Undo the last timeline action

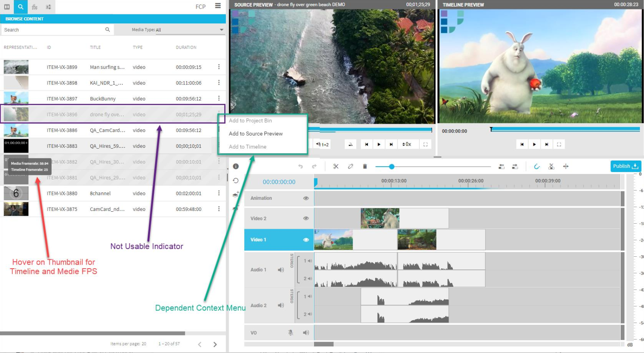[301, 166]
